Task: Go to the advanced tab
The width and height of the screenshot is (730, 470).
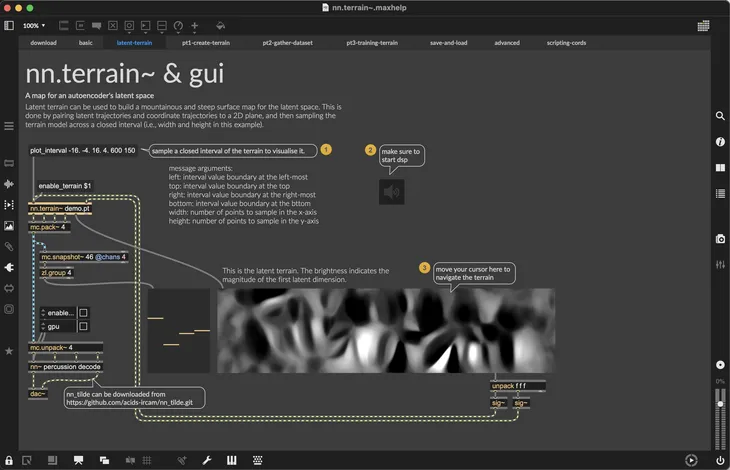Action: click(x=507, y=43)
